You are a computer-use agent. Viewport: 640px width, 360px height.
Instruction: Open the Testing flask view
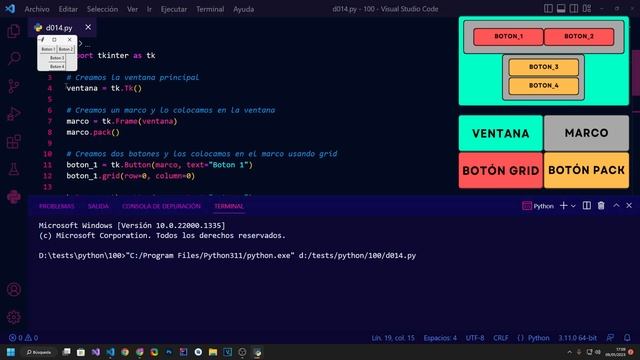pos(13,169)
